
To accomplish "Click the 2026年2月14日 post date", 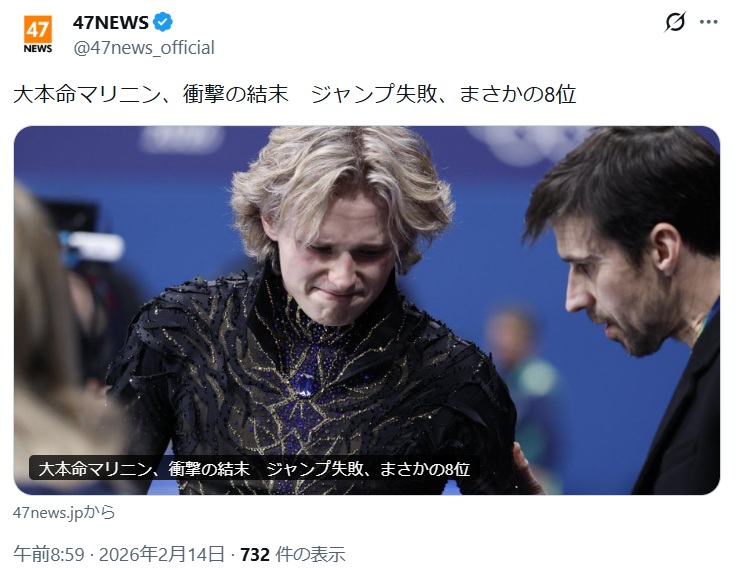I will [162, 554].
